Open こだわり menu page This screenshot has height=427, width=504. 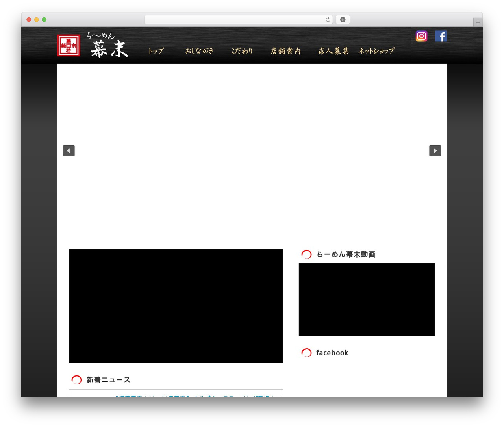(242, 51)
